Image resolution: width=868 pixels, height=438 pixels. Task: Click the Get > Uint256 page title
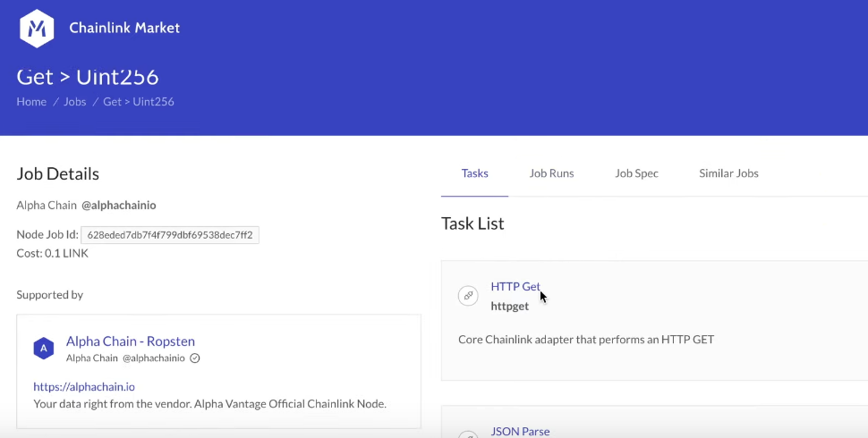coord(88,77)
